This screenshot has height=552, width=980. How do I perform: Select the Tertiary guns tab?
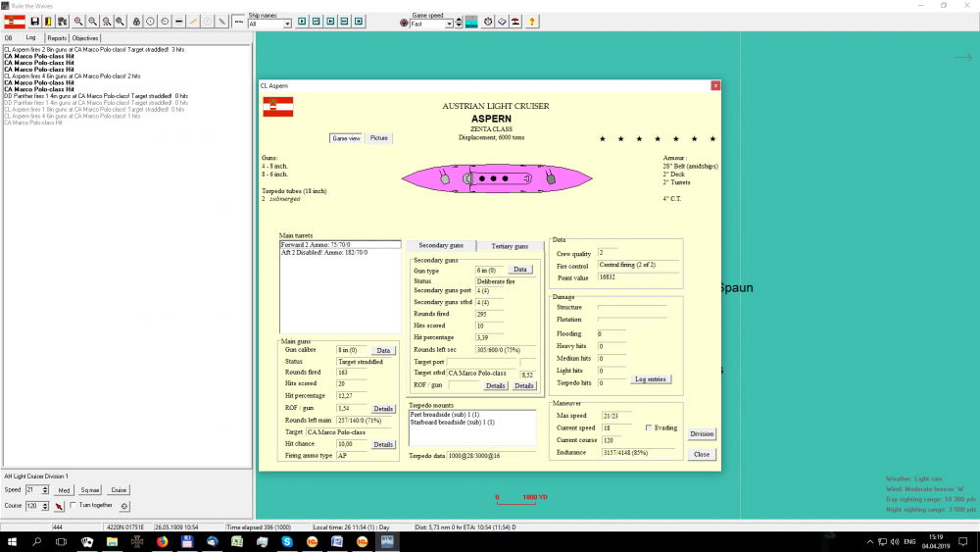tap(510, 246)
